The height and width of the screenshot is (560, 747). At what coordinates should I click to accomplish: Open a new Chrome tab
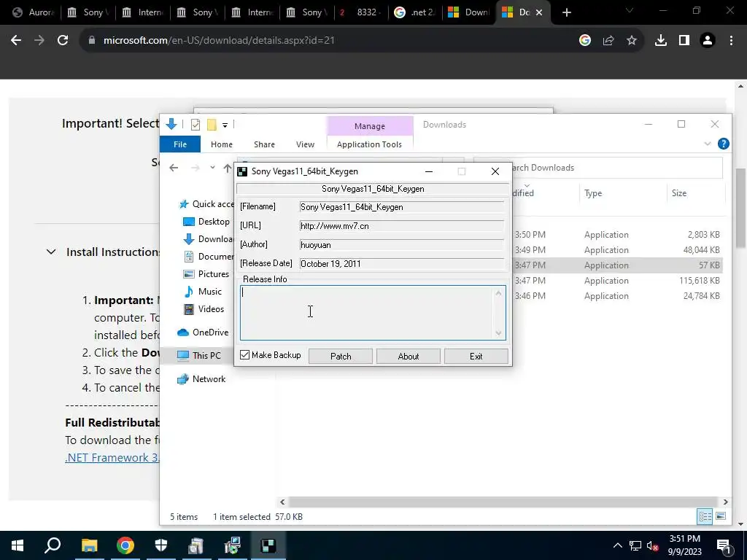pyautogui.click(x=566, y=13)
